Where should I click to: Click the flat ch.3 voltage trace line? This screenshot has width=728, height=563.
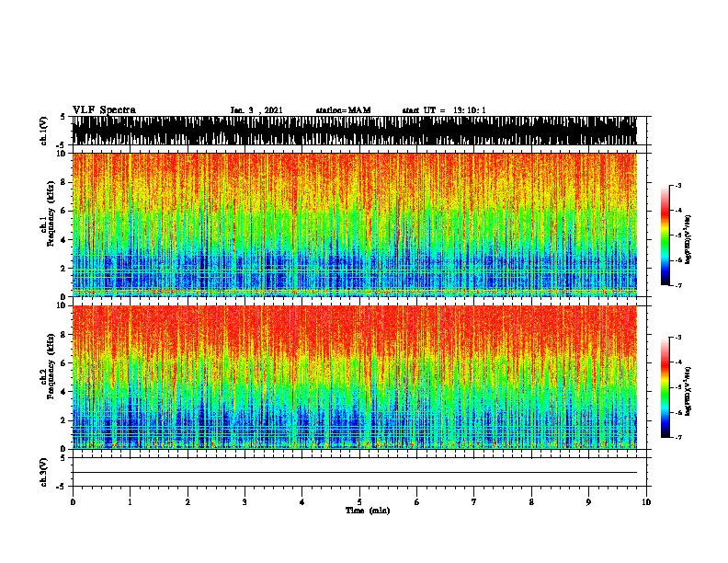tap(354, 473)
